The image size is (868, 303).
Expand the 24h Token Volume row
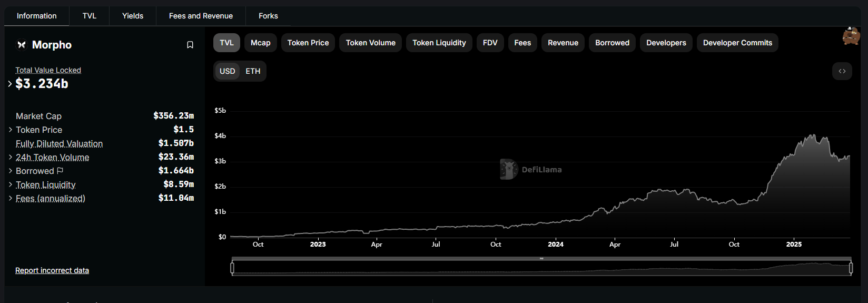pos(11,157)
